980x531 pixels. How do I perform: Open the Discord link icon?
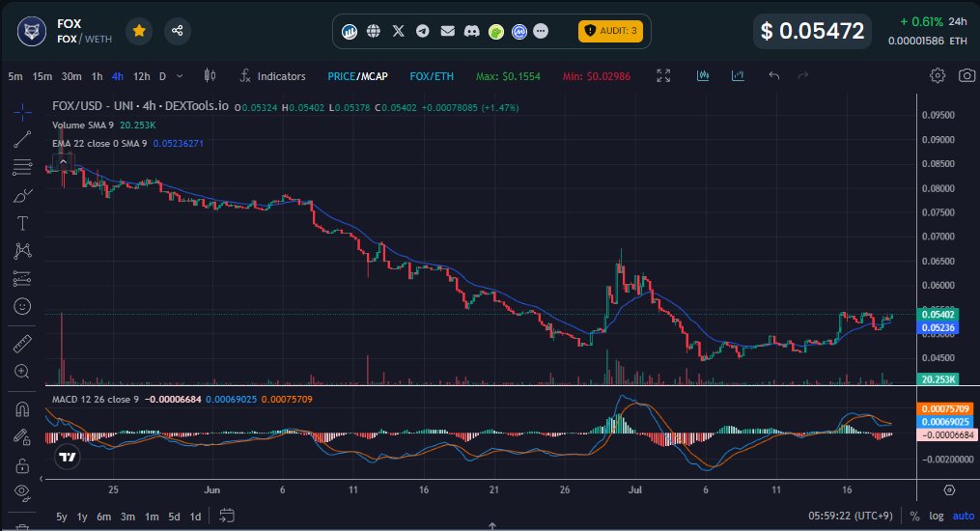pyautogui.click(x=472, y=31)
